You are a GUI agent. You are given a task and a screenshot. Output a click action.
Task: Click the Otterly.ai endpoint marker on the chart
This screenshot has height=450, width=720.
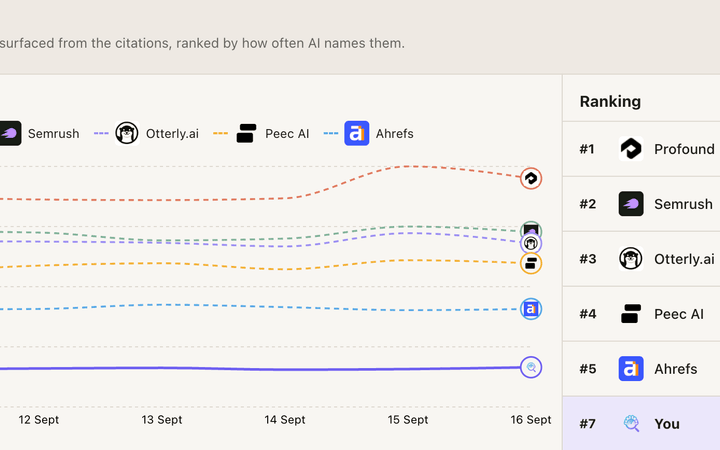tap(531, 243)
